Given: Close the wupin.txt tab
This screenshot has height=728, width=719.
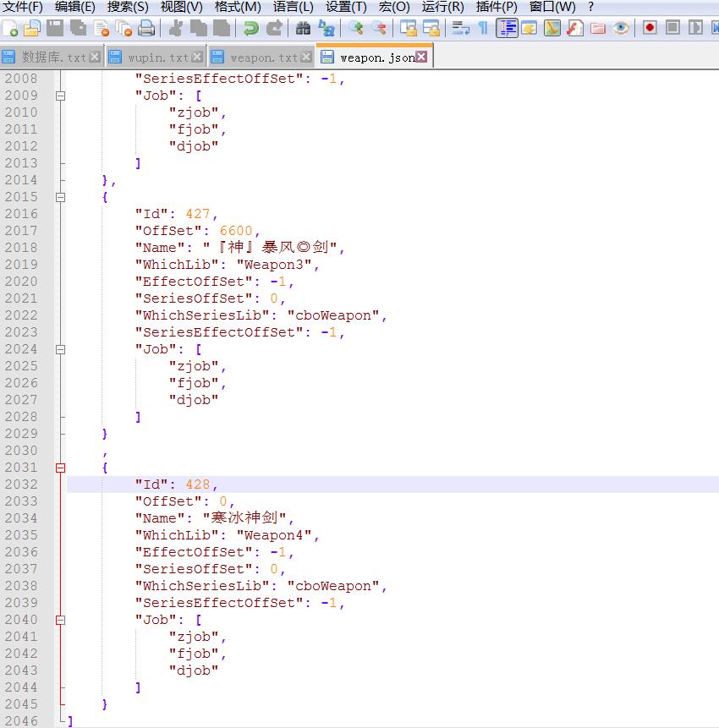Looking at the screenshot, I should tap(197, 57).
